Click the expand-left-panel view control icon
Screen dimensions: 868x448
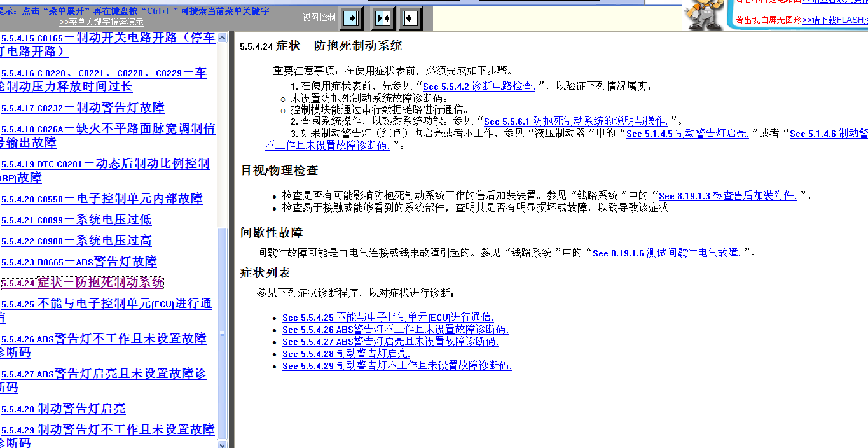coord(351,18)
